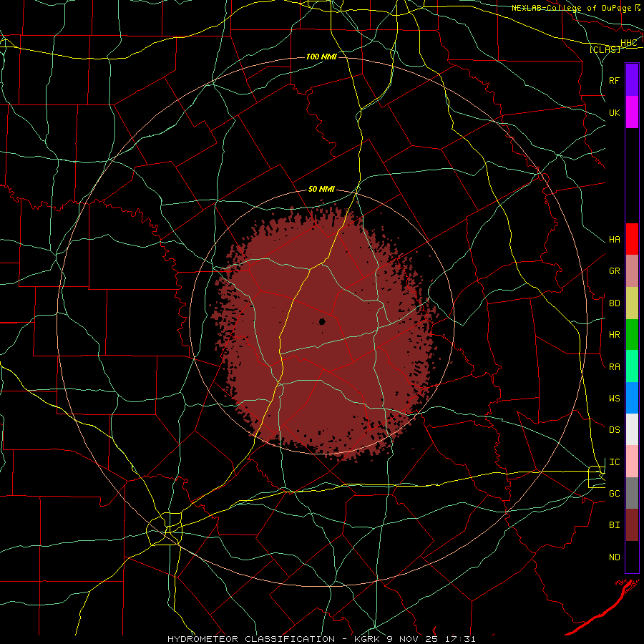Click the "100 NMI" range ring label
The width and height of the screenshot is (644, 644).
point(321,57)
